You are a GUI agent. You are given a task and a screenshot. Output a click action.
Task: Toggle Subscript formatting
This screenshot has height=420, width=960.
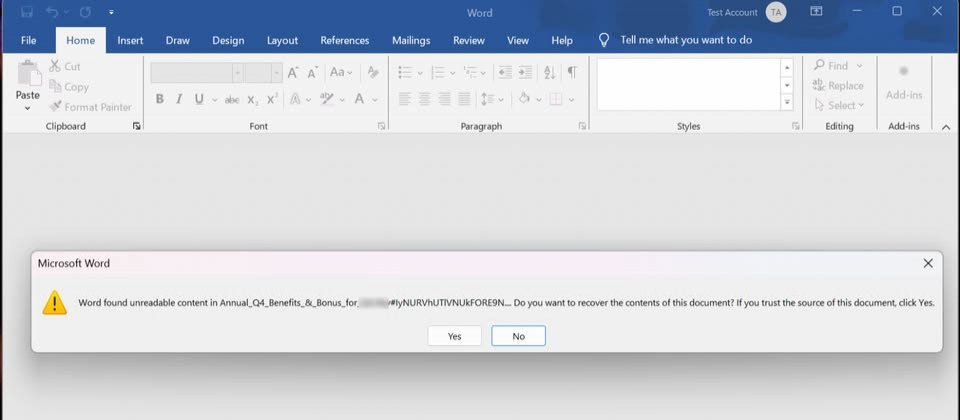point(253,99)
